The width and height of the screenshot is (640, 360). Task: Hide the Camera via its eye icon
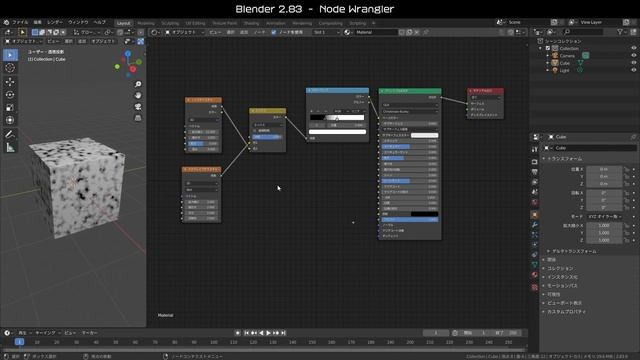pos(633,56)
